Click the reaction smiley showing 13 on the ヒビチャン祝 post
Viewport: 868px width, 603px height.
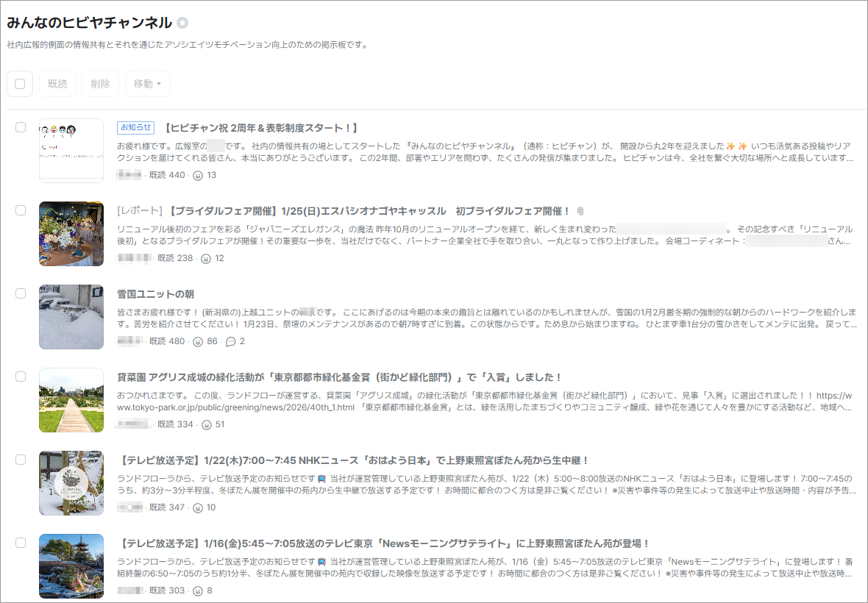coord(198,175)
